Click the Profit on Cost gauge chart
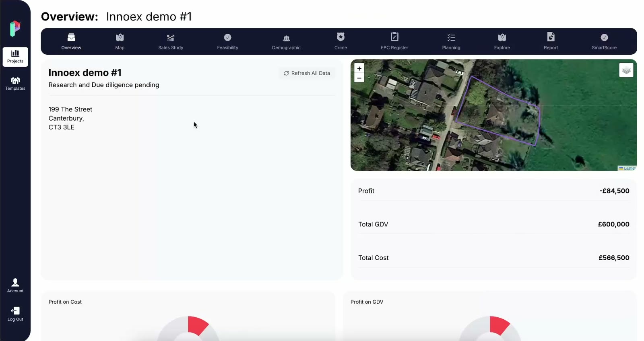Screen dimensions: 644x341 pyautogui.click(x=188, y=329)
